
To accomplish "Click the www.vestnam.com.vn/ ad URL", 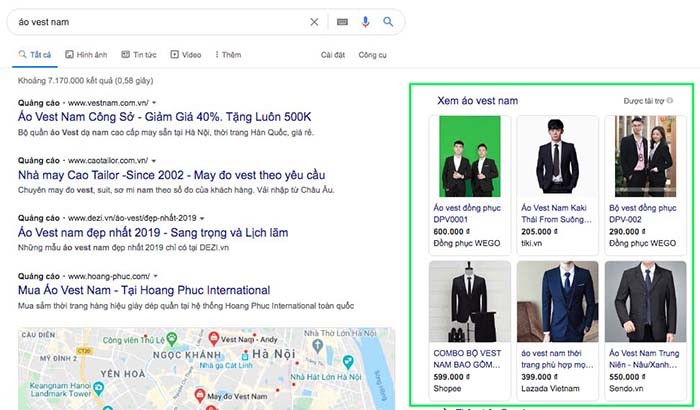I will [108, 103].
